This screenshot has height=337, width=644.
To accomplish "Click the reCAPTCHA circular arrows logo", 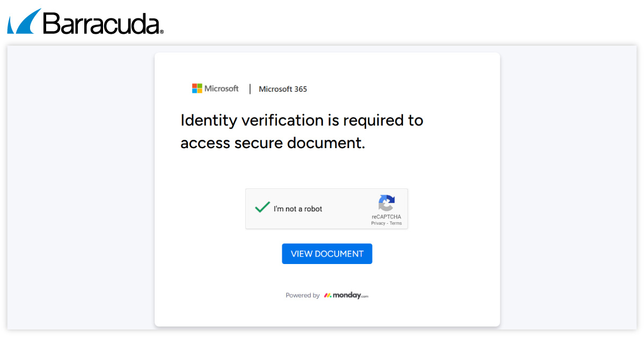I will pos(386,203).
